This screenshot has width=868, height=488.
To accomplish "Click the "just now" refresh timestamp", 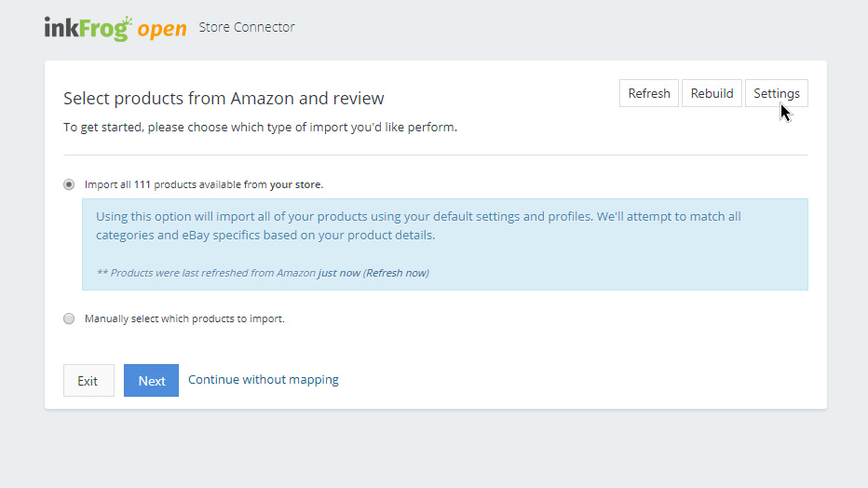I will (339, 273).
